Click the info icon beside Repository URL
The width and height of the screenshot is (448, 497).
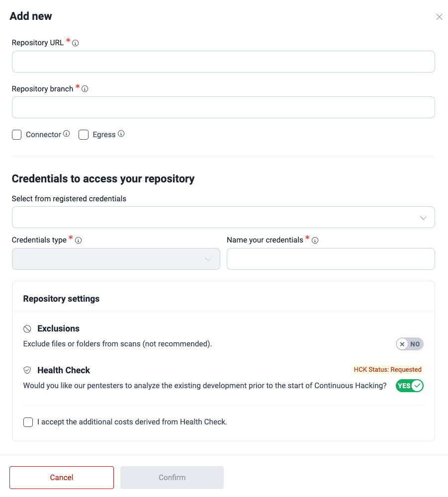(75, 43)
